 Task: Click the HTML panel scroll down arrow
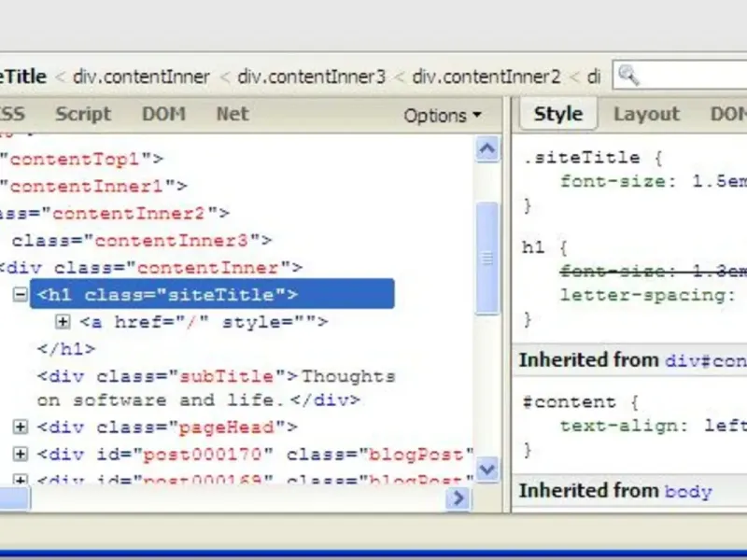486,469
